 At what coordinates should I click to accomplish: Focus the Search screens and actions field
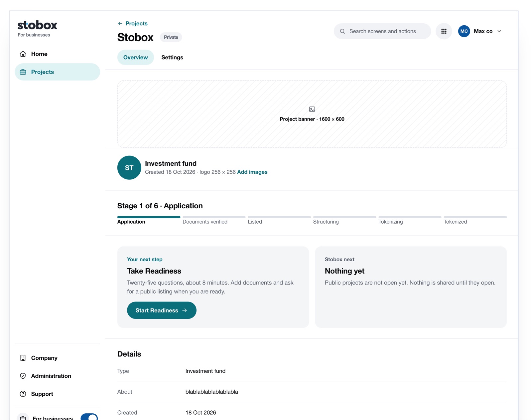tap(382, 31)
